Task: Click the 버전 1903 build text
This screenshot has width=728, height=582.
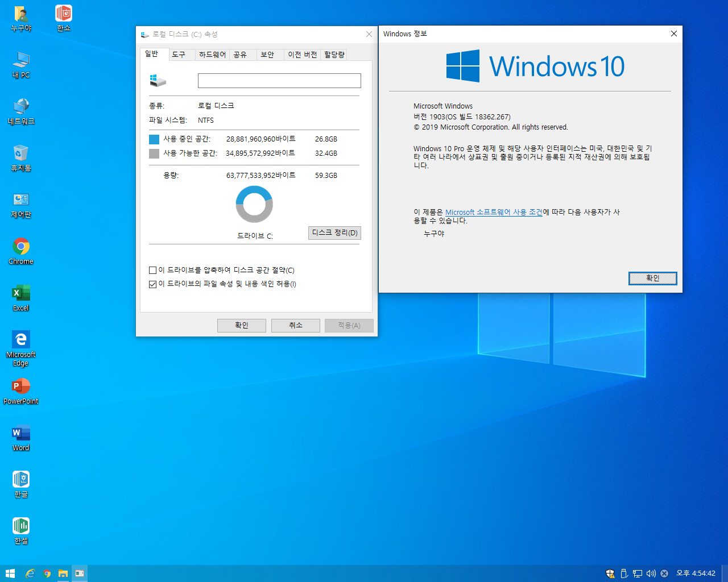Action: pos(462,117)
